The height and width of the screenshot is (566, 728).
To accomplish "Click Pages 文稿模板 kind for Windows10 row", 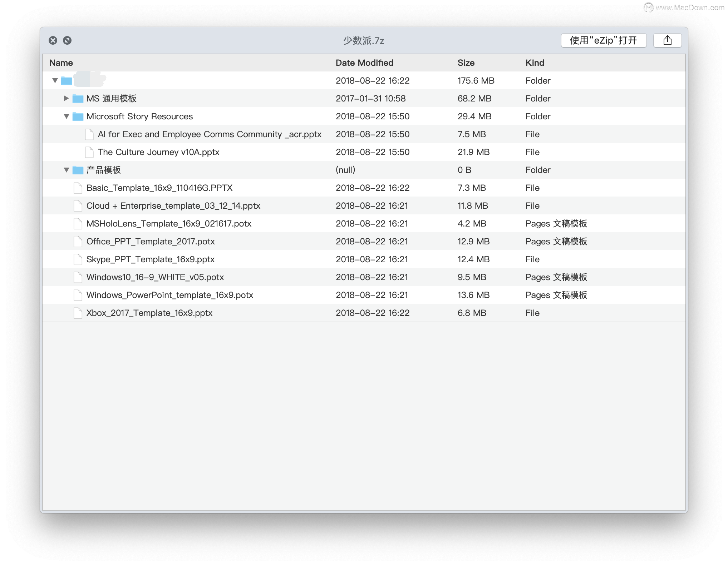I will coord(556,277).
